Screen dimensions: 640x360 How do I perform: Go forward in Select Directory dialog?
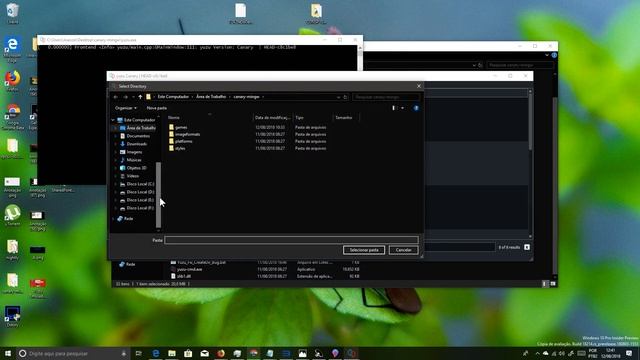(x=126, y=97)
